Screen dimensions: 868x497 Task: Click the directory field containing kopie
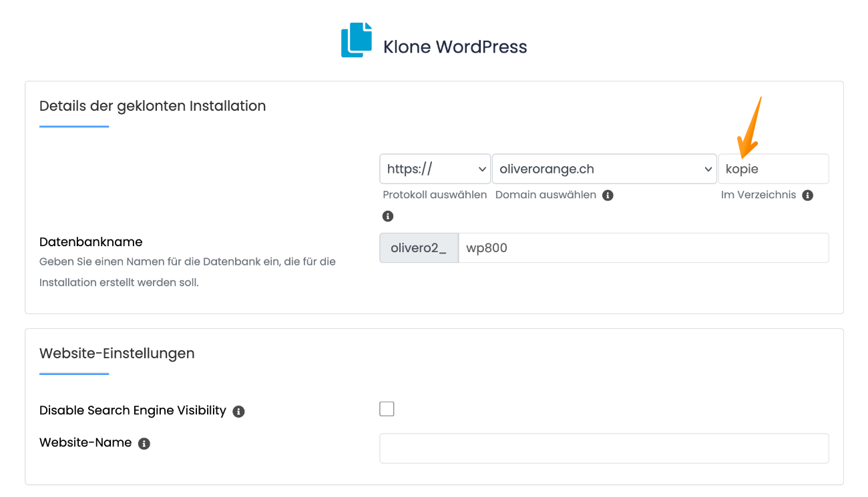click(773, 169)
